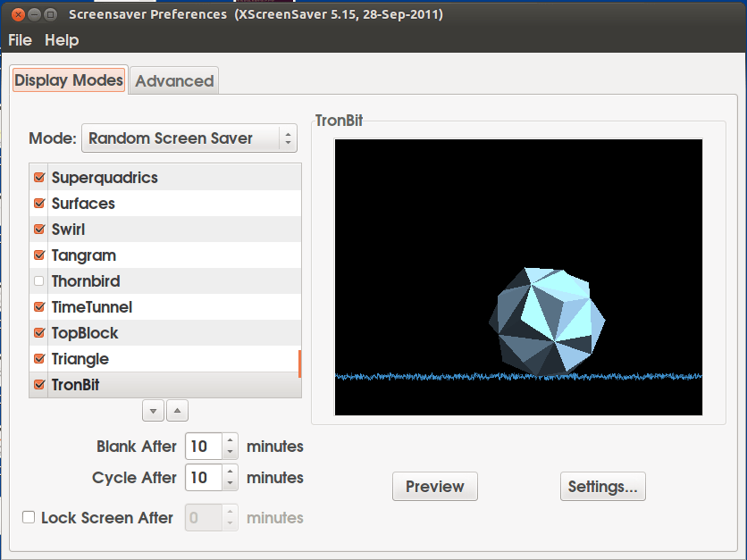The width and height of the screenshot is (747, 560).
Task: Click the orange list scrollbar handle
Action: (299, 363)
